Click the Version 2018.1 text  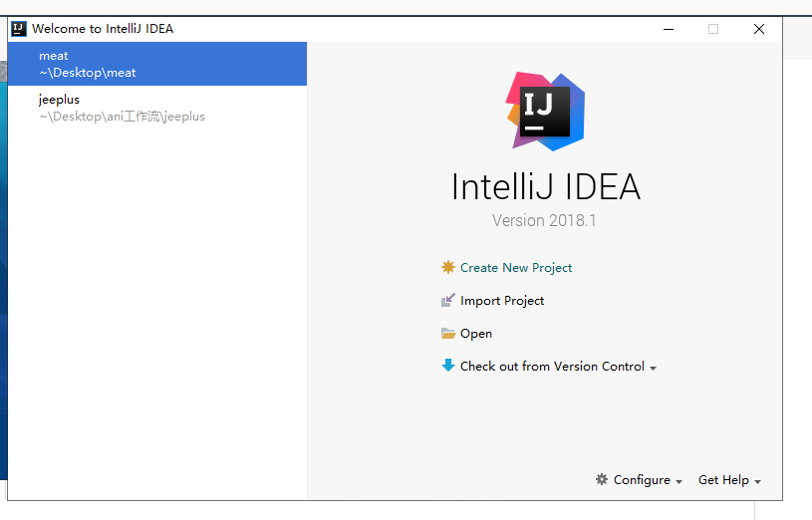point(544,220)
